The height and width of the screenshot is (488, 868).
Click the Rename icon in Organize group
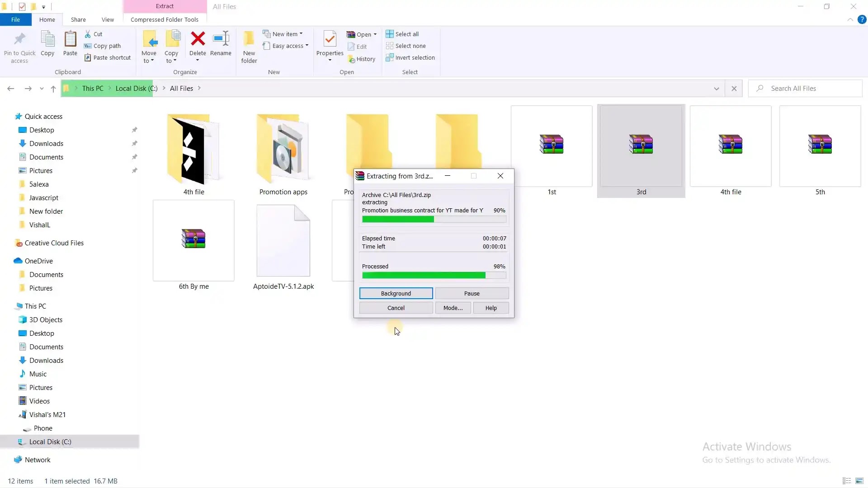point(221,39)
